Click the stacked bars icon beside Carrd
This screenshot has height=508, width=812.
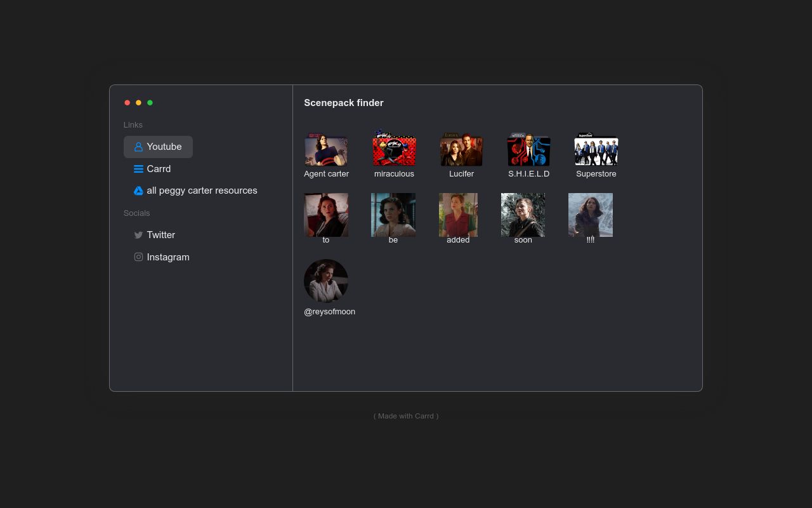(x=138, y=169)
